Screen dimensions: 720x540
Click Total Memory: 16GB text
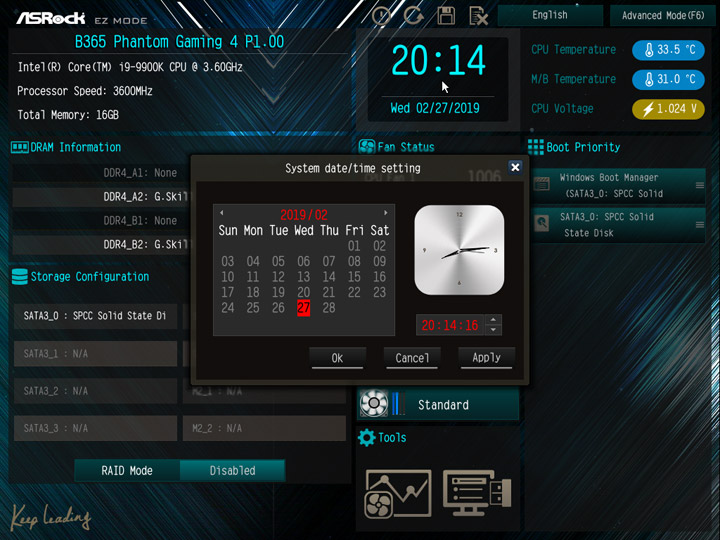pos(68,114)
